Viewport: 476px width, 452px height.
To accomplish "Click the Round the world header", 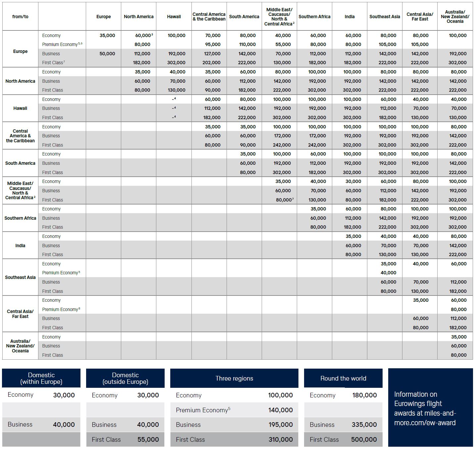I will pos(343,378).
